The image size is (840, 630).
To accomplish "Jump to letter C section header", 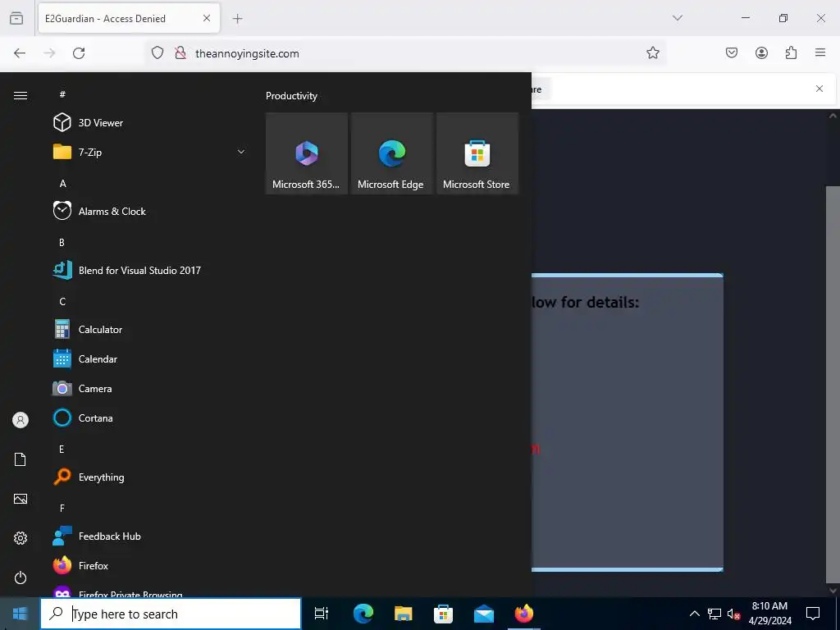I will click(x=62, y=302).
